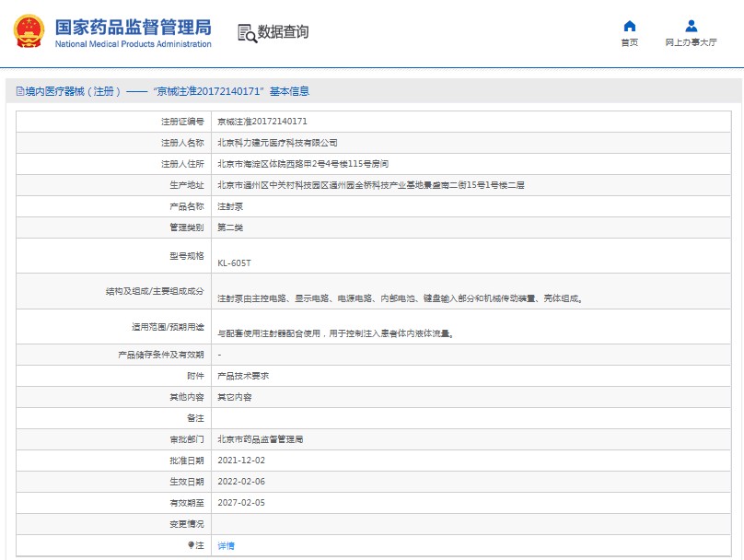Select the model value KL-605T
The image size is (744, 560).
[x=235, y=262]
